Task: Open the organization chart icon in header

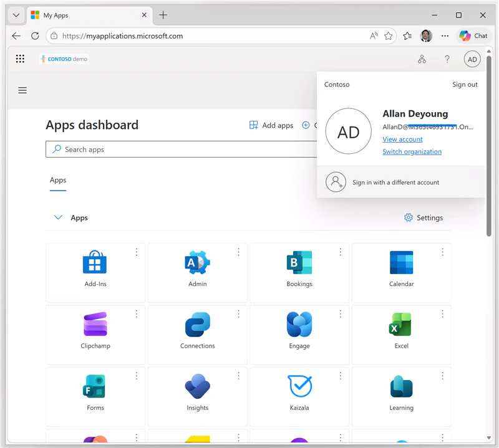Action: pos(422,59)
